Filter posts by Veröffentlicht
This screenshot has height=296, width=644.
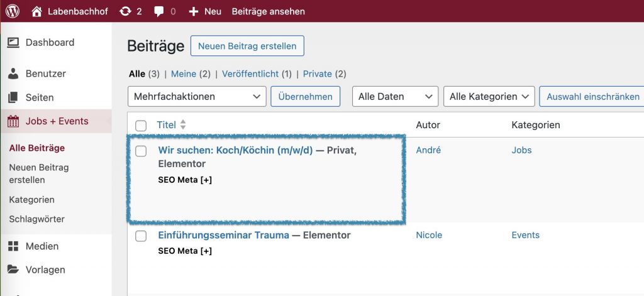[250, 74]
